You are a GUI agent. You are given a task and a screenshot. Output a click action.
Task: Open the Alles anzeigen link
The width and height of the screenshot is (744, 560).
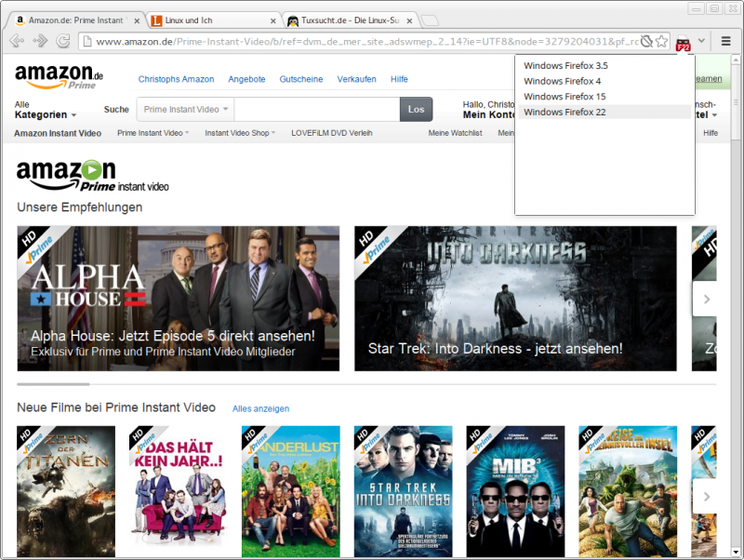point(261,408)
